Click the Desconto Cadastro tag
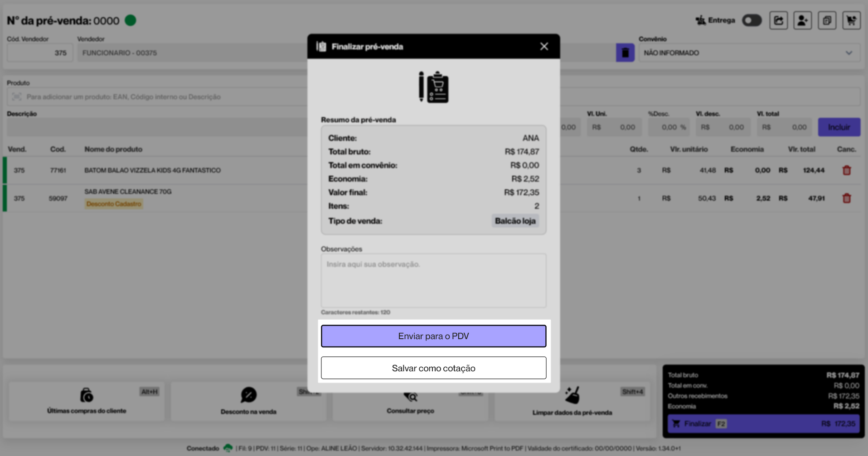 pos(114,204)
